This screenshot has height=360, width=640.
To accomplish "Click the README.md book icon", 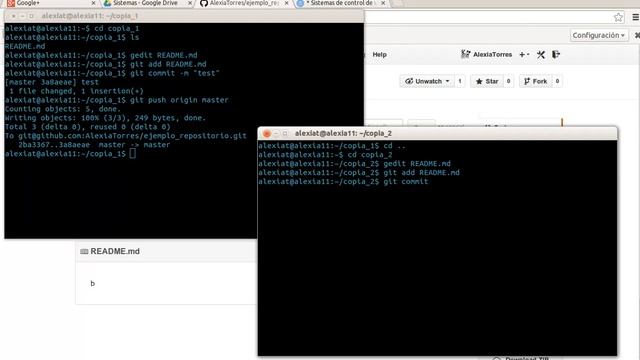I will point(84,251).
